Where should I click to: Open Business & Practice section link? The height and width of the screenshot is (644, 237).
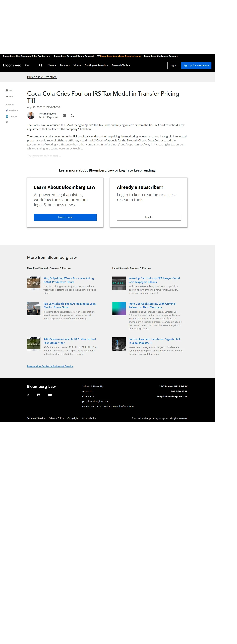tap(42, 77)
